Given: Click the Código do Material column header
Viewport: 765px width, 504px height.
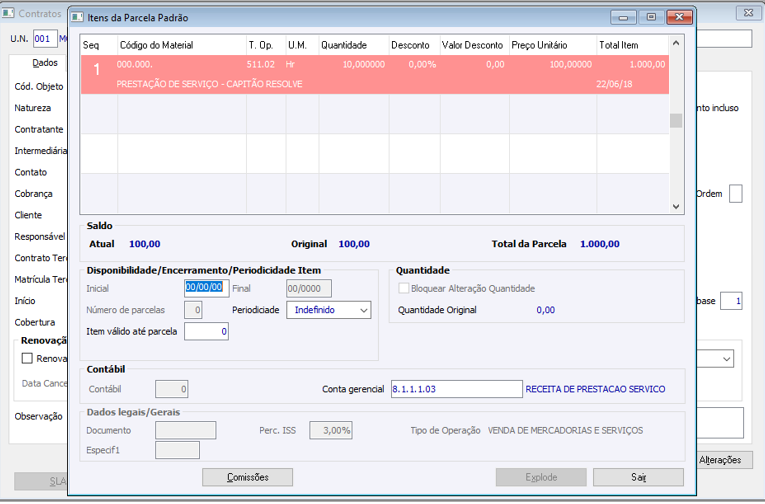Looking at the screenshot, I should (x=182, y=45).
